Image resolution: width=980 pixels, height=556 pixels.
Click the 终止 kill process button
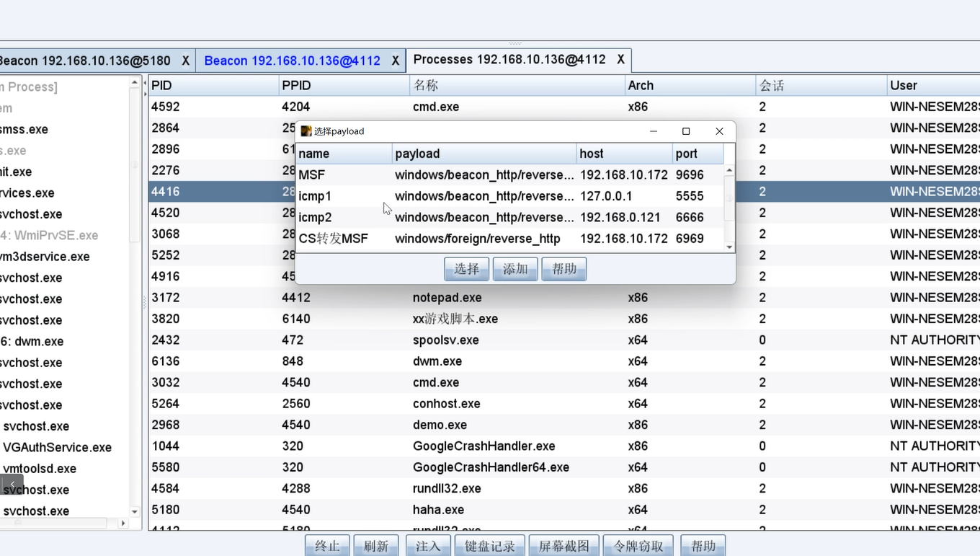[x=327, y=546]
